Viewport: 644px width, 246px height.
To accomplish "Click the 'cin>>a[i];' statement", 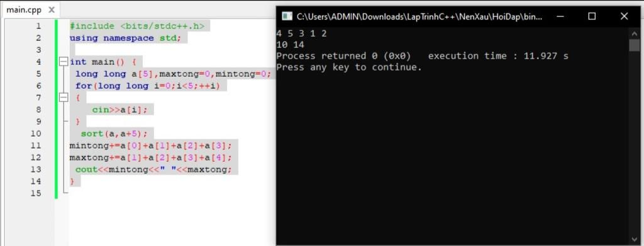I will pyautogui.click(x=119, y=109).
